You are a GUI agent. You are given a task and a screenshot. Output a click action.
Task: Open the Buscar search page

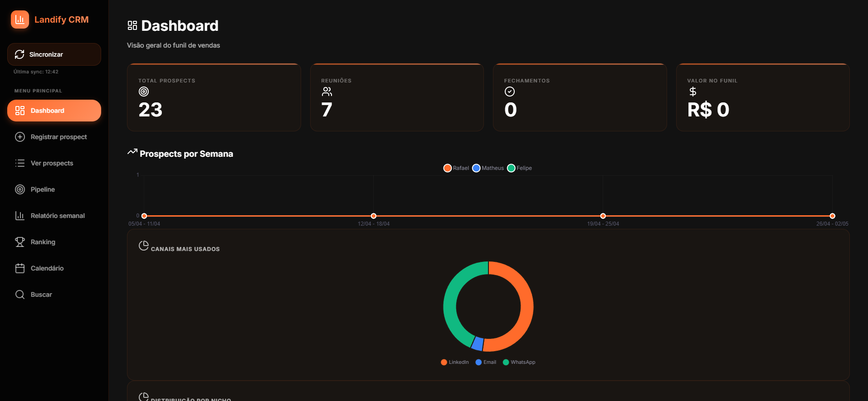pyautogui.click(x=54, y=295)
